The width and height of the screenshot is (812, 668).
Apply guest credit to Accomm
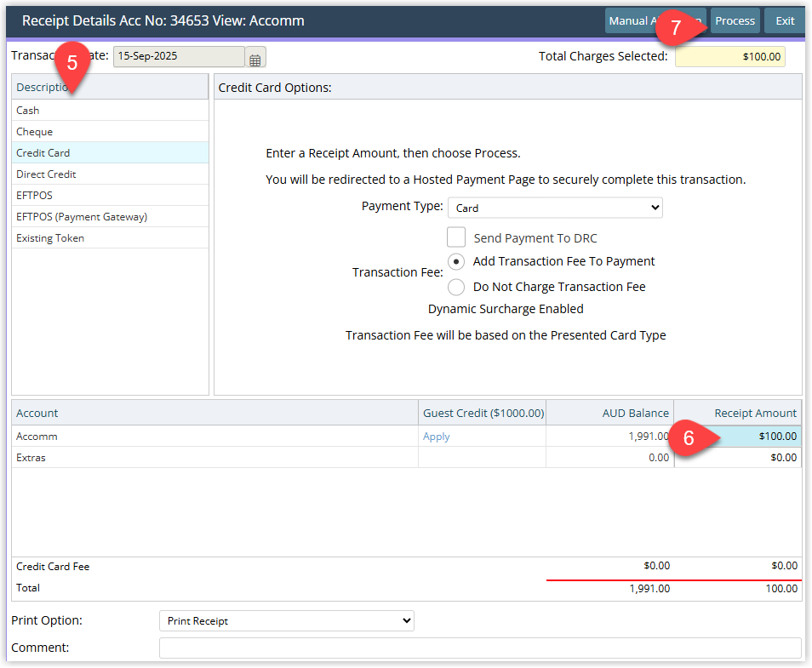pyautogui.click(x=436, y=437)
